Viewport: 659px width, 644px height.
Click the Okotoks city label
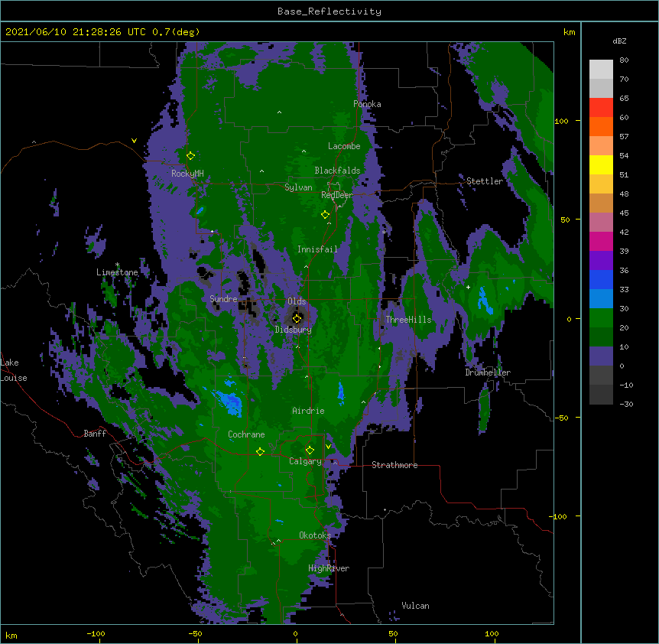315,535
